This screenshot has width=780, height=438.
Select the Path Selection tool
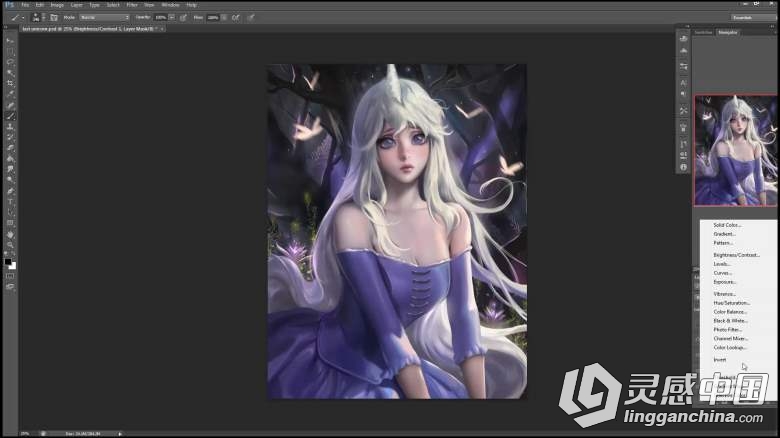pos(10,213)
